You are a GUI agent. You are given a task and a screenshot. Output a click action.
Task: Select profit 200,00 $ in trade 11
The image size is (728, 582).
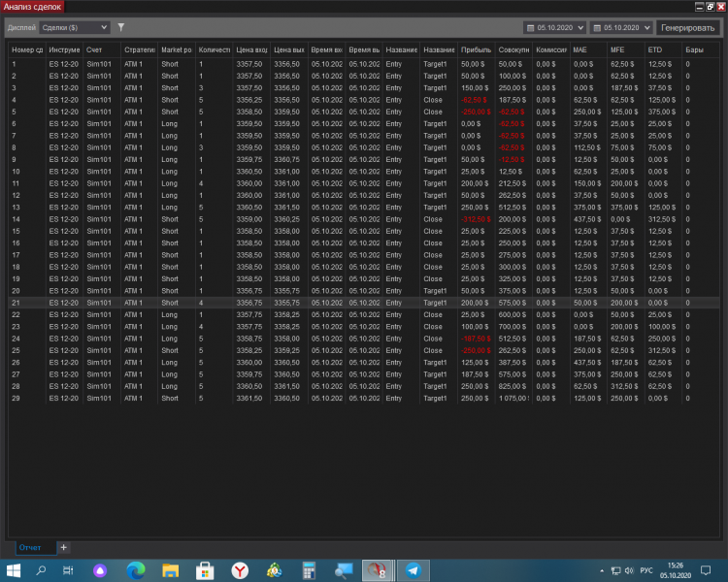pyautogui.click(x=475, y=183)
